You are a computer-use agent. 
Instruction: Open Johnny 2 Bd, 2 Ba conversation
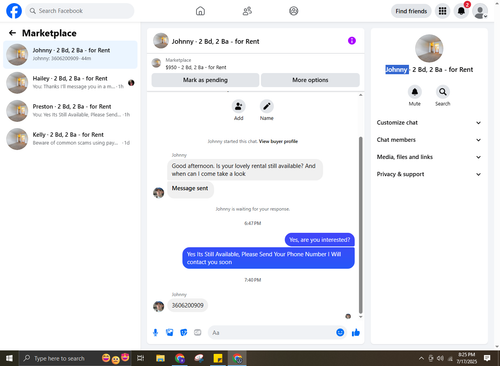point(70,54)
